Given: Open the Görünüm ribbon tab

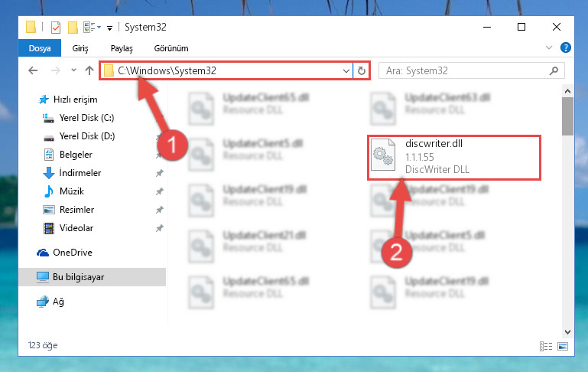Looking at the screenshot, I should [171, 48].
